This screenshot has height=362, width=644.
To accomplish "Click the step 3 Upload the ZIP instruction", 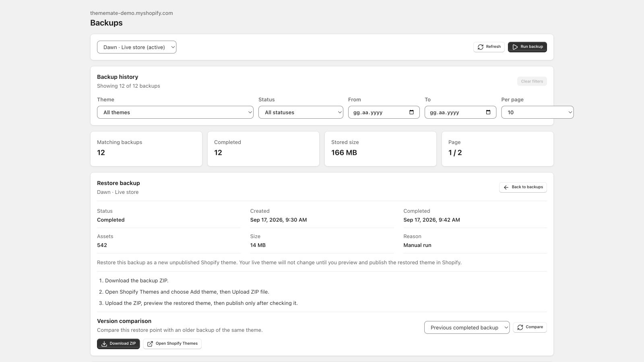I will (x=201, y=303).
